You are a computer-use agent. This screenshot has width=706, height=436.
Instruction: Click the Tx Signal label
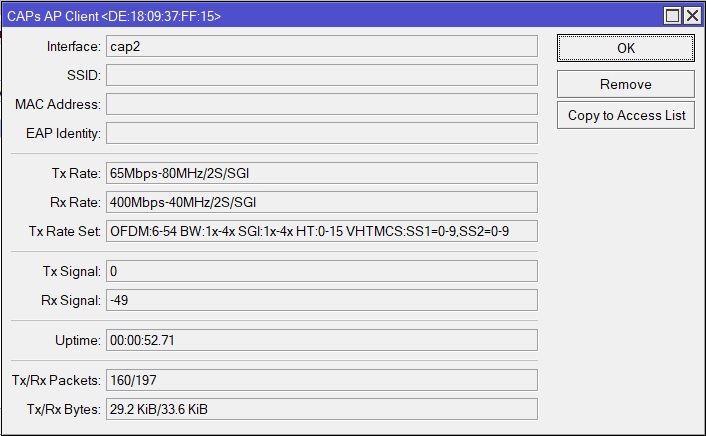72,272
